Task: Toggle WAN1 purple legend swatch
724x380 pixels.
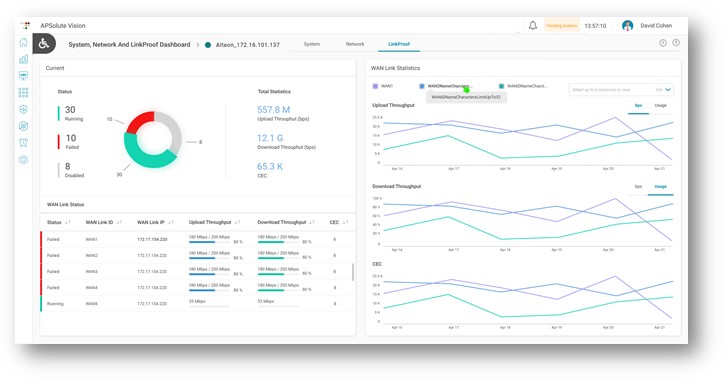Action: (x=375, y=86)
